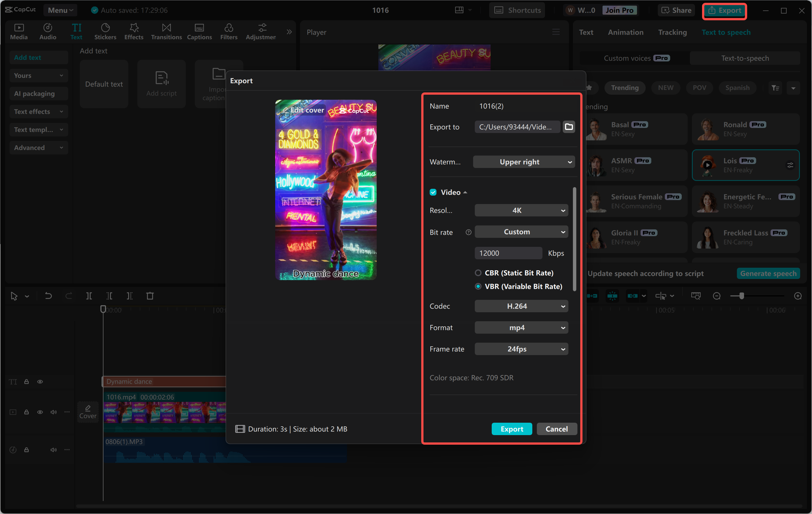The height and width of the screenshot is (514, 812).
Task: Click the Export button in the dialog
Action: coord(511,429)
